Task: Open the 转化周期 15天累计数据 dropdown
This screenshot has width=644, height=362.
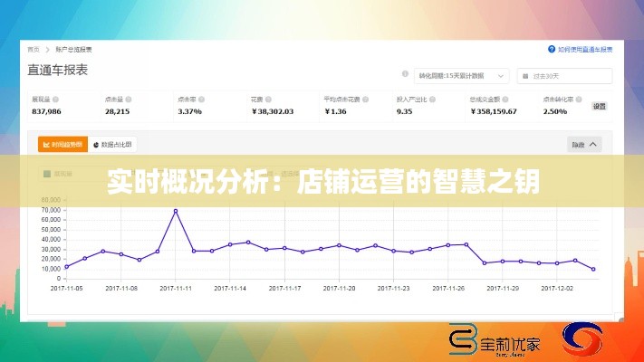Action: coord(462,76)
